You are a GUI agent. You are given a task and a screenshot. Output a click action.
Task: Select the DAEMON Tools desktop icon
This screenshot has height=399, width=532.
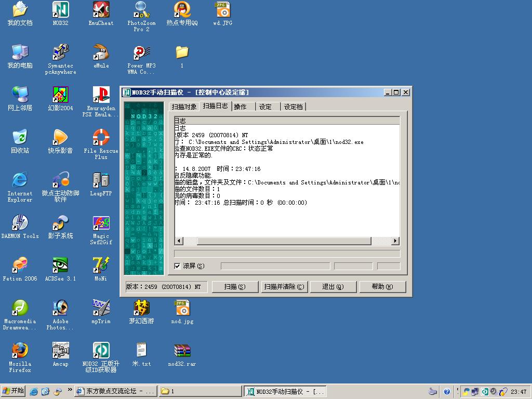click(x=20, y=227)
